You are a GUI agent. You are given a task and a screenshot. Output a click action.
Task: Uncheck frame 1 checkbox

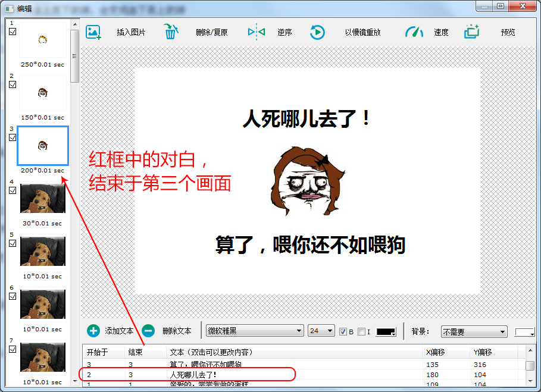[x=12, y=32]
